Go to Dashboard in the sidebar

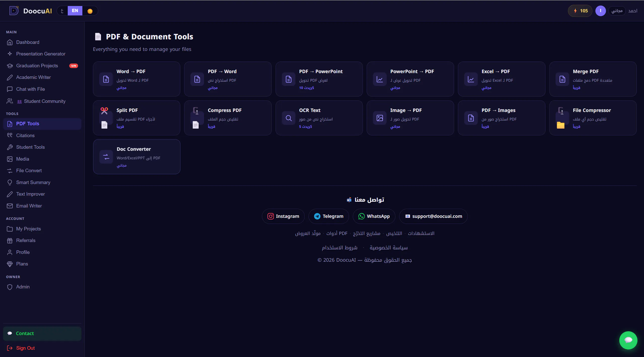click(x=42, y=42)
